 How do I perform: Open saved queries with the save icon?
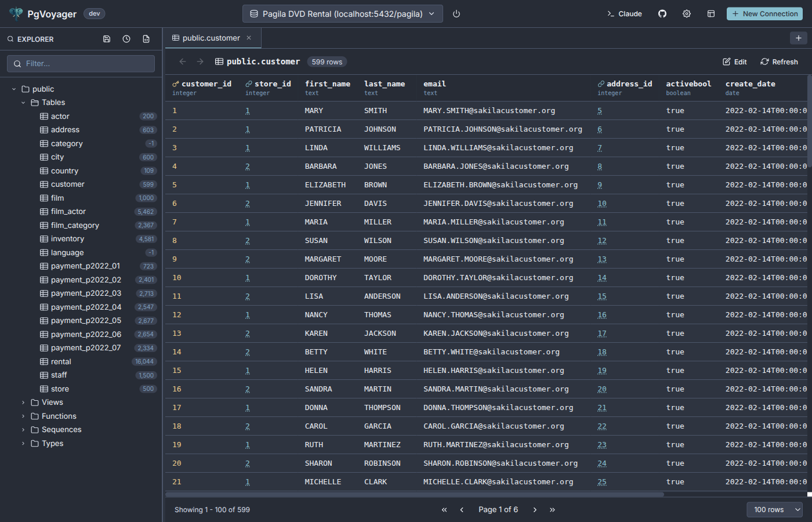pos(107,38)
